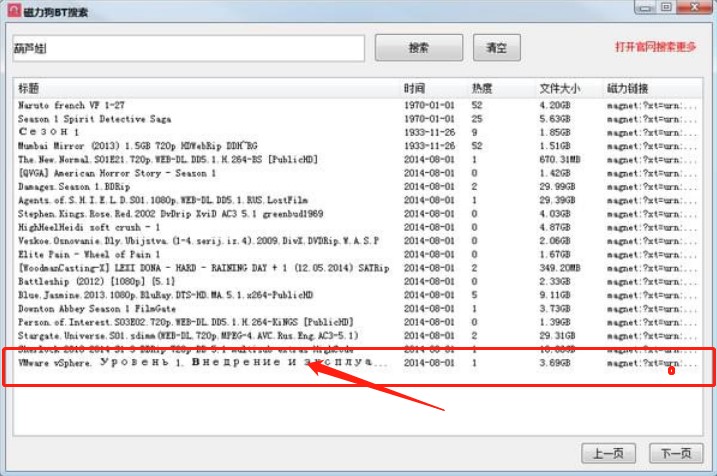Select row Mumbai Mirror (2013) 1.5GB 720p
The image size is (717, 476).
358,146
